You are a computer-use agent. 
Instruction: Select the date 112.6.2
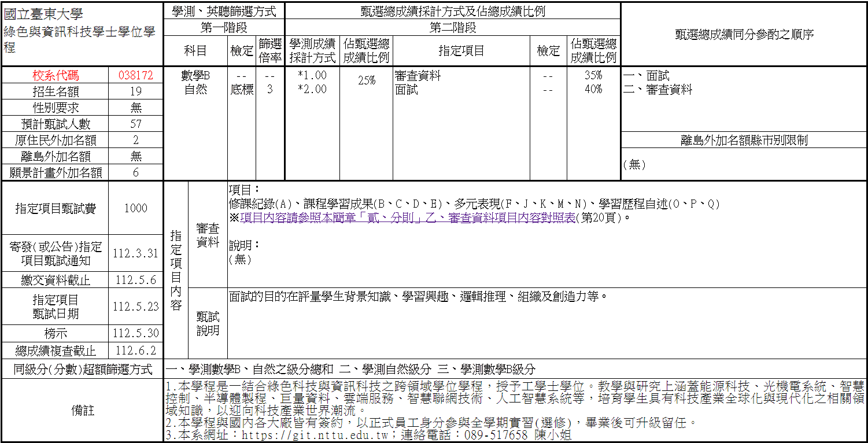pyautogui.click(x=136, y=350)
